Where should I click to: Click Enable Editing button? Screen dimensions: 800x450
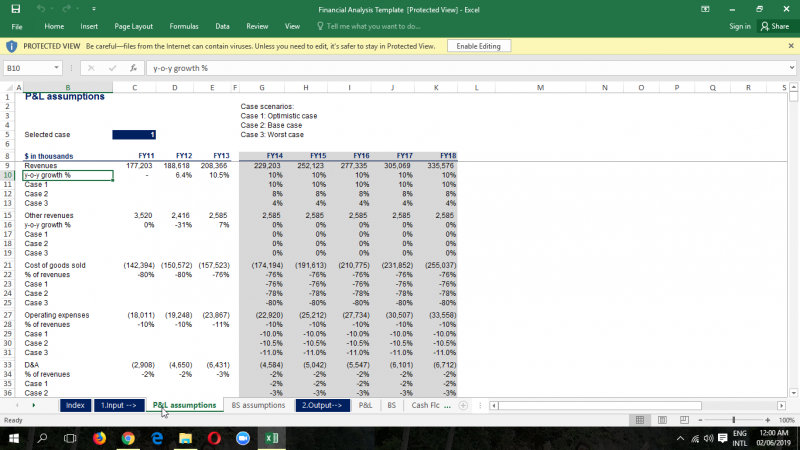click(478, 46)
